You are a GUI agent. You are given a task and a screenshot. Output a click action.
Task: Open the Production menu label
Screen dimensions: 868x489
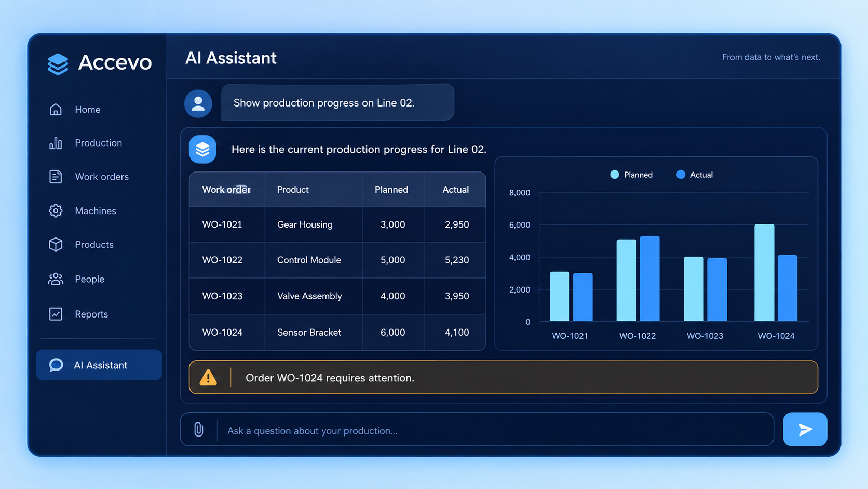99,143
